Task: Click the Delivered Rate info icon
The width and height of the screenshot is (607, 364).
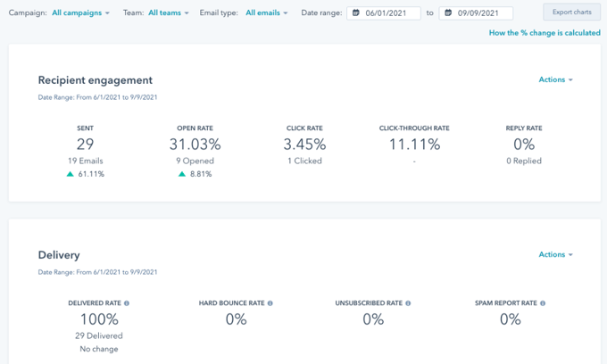Action: [x=127, y=303]
